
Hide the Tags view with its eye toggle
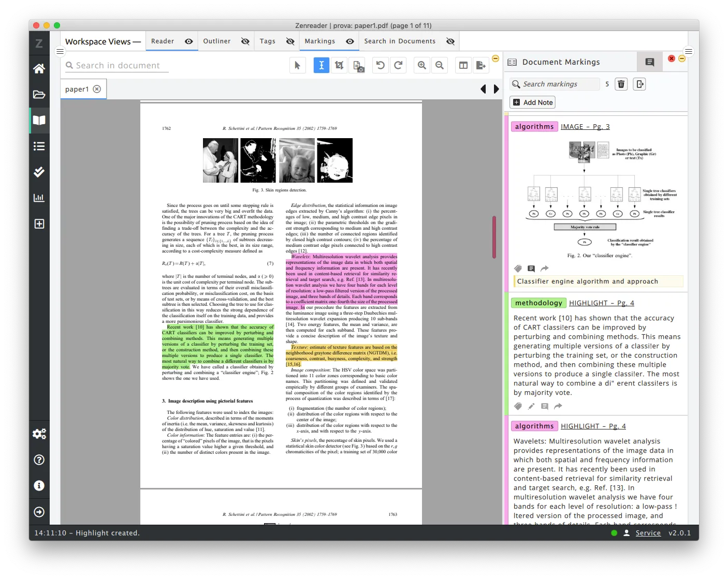290,41
